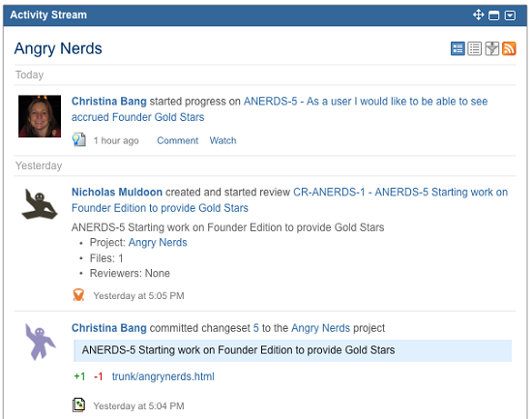The image size is (532, 419).
Task: Click the changeset commit file icon
Action: click(x=78, y=405)
